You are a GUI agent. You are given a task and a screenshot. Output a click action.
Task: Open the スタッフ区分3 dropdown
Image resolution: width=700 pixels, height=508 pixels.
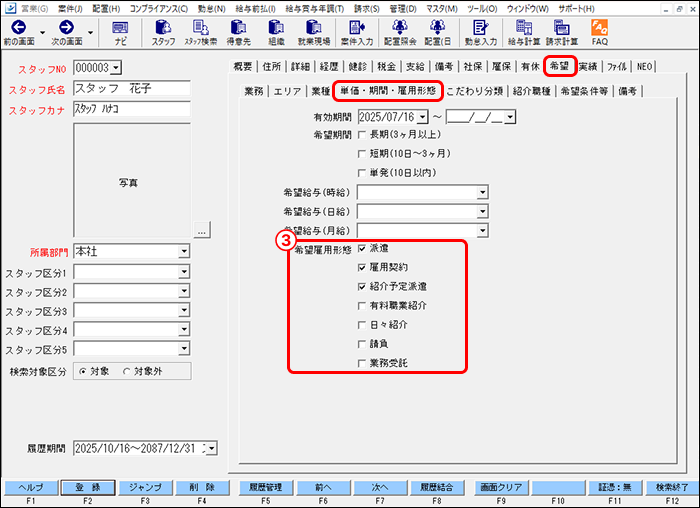184,310
